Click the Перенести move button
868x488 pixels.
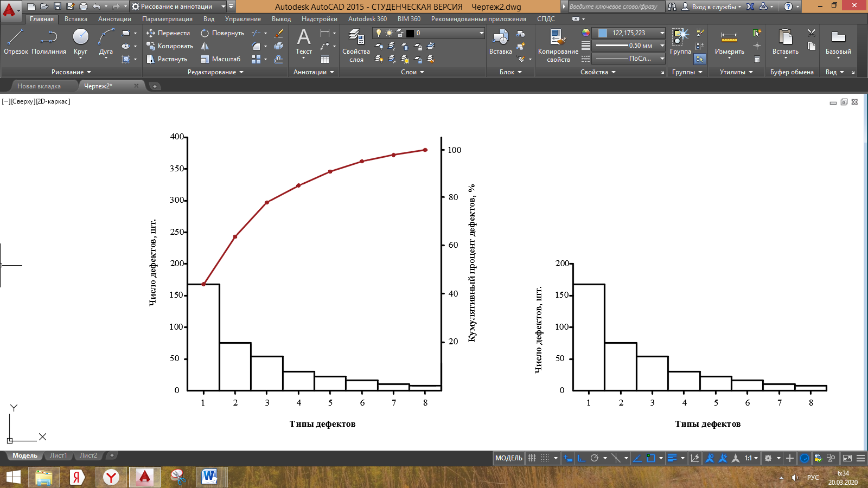pos(168,33)
